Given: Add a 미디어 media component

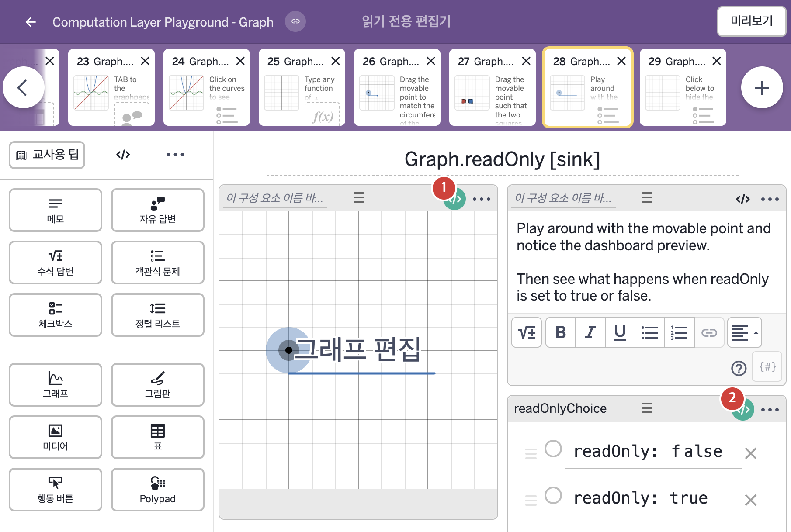Looking at the screenshot, I should [56, 437].
